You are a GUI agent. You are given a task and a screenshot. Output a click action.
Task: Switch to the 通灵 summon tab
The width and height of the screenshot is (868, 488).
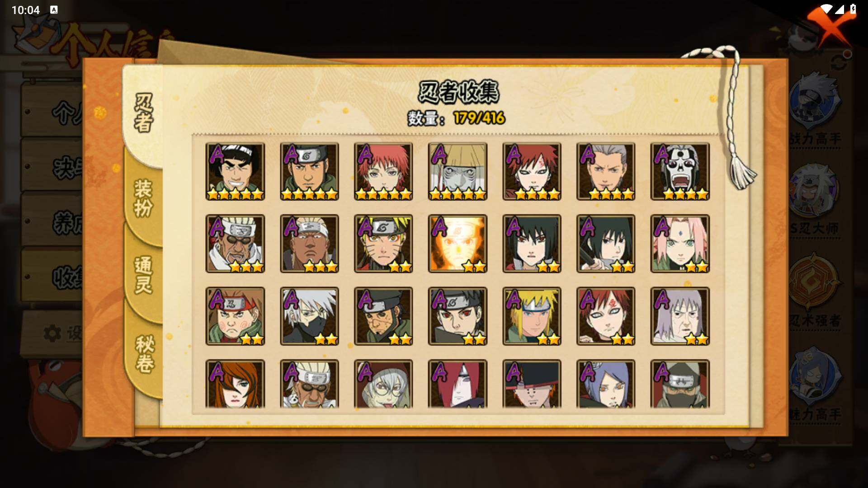143,275
